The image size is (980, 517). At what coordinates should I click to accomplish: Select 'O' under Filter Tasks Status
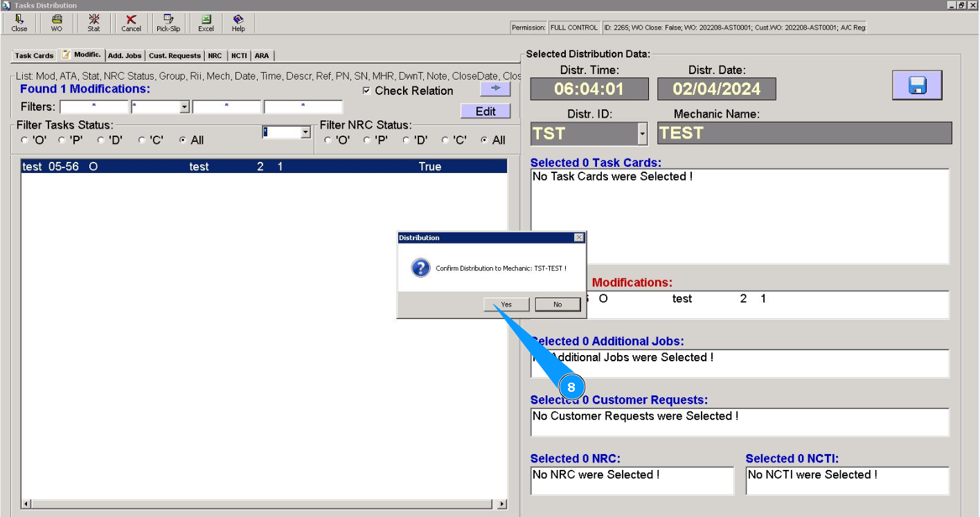pyautogui.click(x=25, y=140)
